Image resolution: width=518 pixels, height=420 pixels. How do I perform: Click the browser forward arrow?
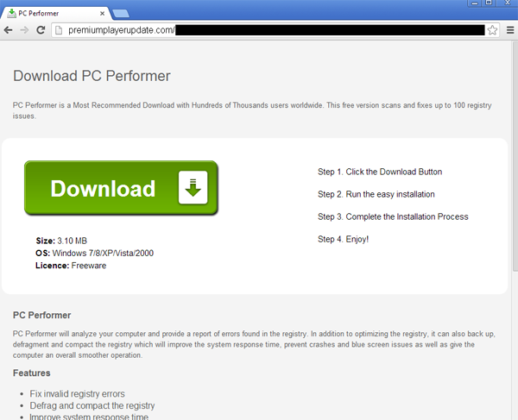pyautogui.click(x=24, y=30)
